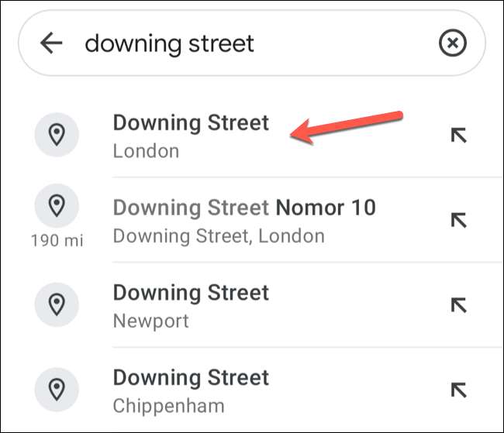Click location pin beside Downing Street London
The width and height of the screenshot is (504, 433).
point(57,135)
